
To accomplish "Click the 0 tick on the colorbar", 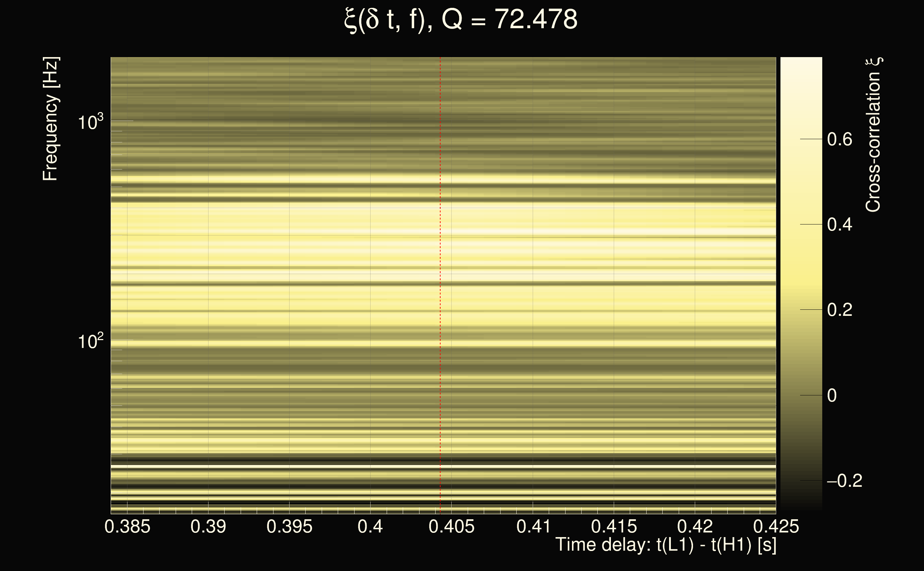I will (x=832, y=395).
